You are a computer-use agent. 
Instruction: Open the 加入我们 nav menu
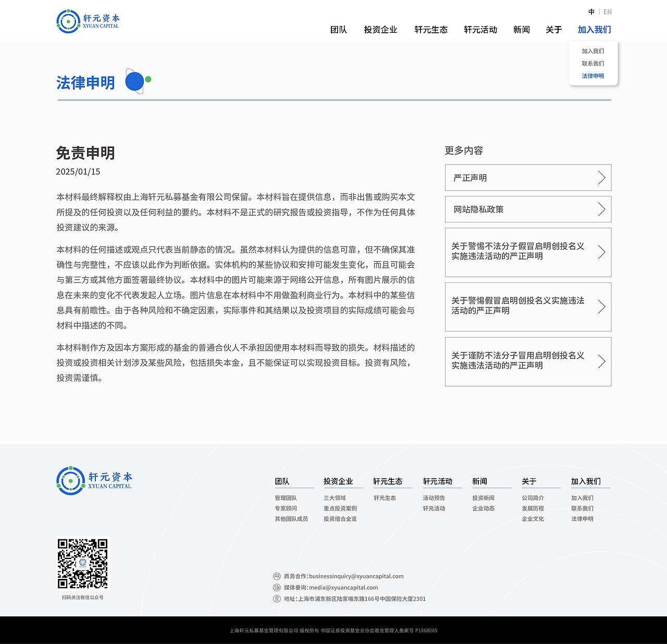click(595, 30)
